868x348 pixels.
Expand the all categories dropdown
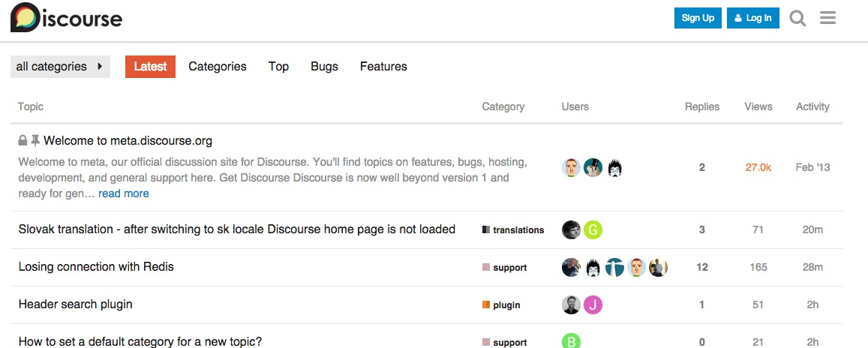60,67
